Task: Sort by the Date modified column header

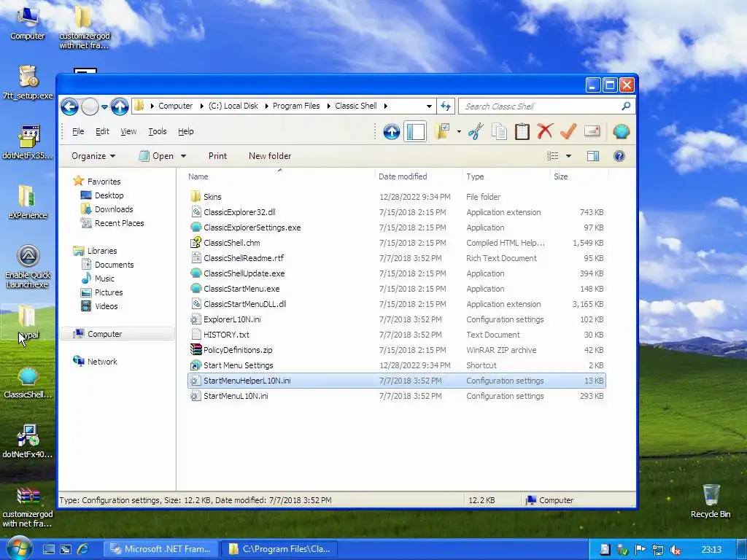Action: click(403, 176)
